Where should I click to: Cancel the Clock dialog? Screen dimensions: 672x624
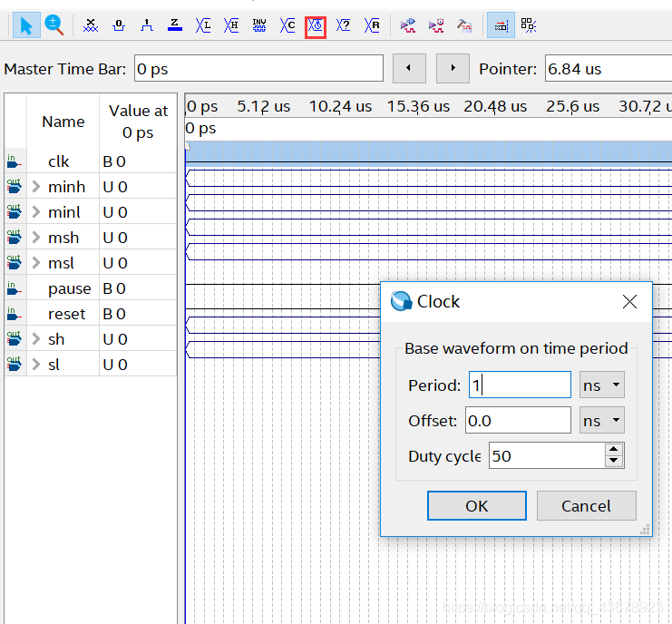coord(586,506)
